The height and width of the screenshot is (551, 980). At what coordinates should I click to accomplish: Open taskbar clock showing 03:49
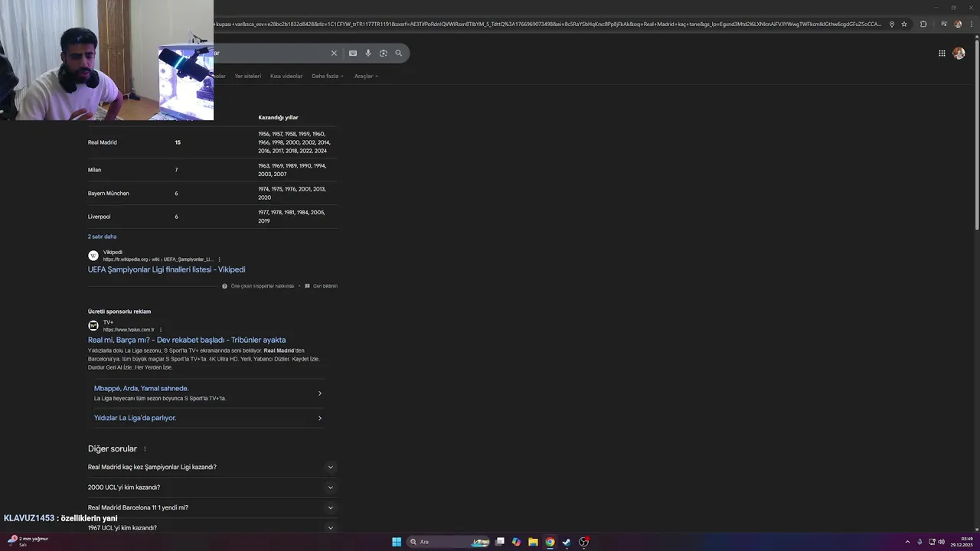click(x=962, y=542)
